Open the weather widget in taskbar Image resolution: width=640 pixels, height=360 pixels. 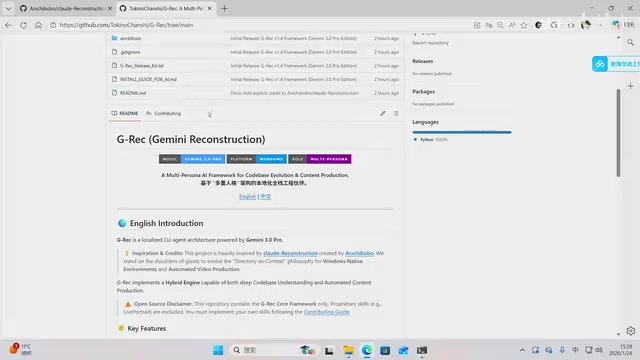pos(20,349)
